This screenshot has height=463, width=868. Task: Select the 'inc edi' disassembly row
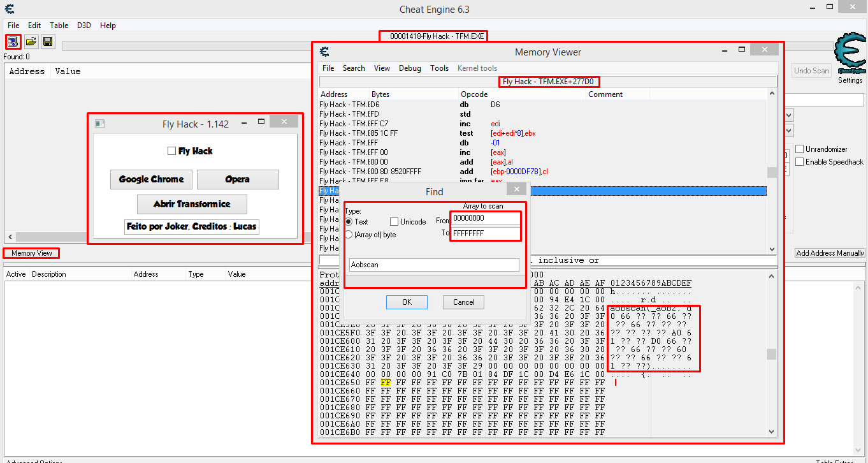542,124
